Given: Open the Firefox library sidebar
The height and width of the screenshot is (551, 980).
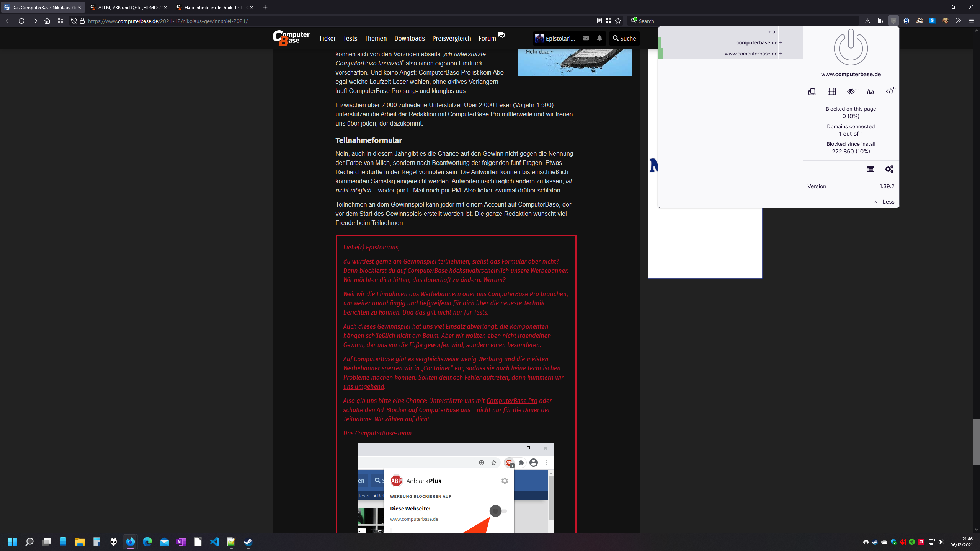Looking at the screenshot, I should (880, 21).
